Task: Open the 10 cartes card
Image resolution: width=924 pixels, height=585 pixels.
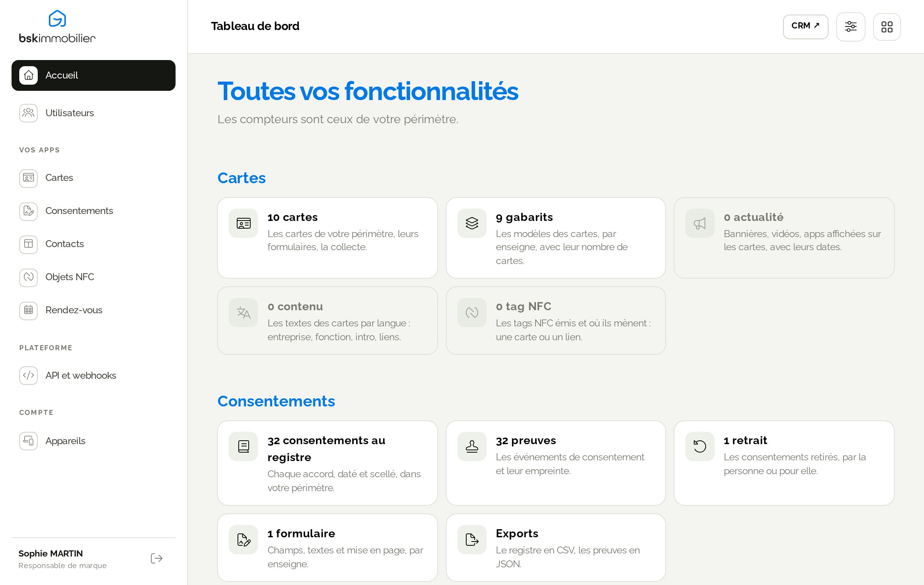Action: click(x=328, y=238)
